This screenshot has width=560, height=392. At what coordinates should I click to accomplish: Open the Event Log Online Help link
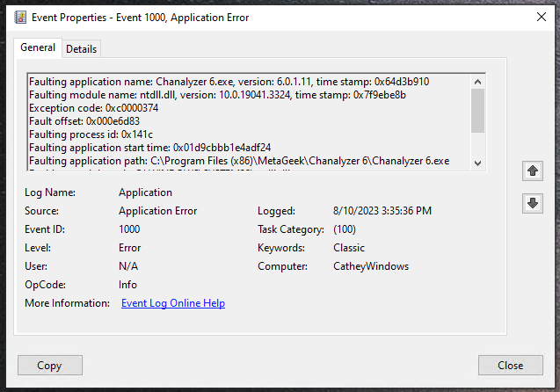pos(173,303)
